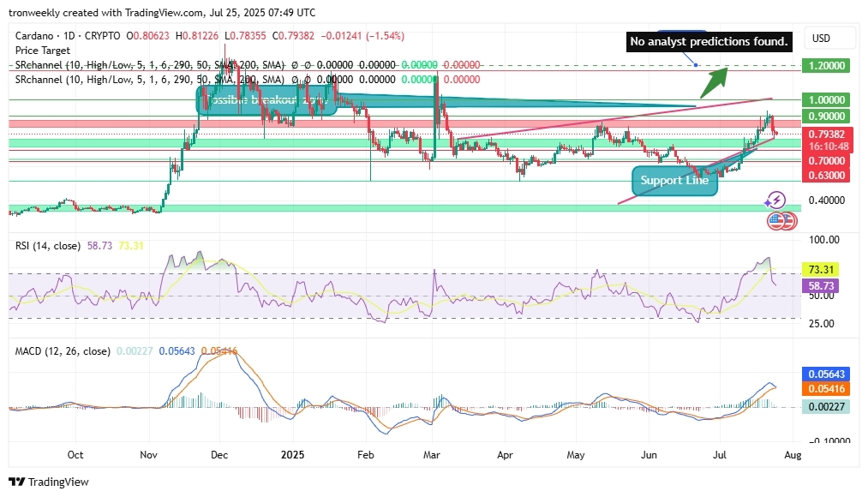Click the MACD (12, 26, close) legend

pyautogui.click(x=63, y=351)
